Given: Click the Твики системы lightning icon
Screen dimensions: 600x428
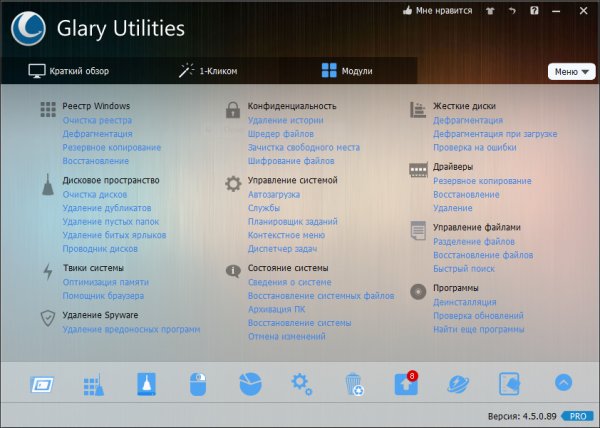Looking at the screenshot, I should (x=48, y=272).
